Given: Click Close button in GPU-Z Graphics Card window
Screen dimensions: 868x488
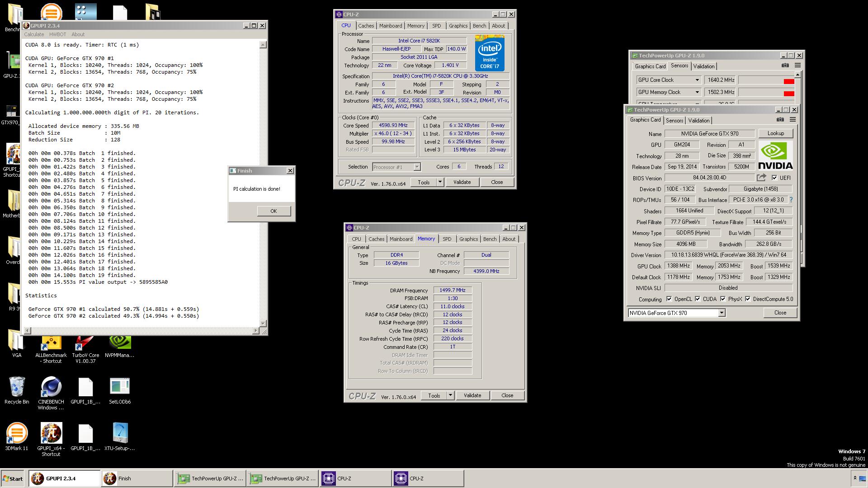Looking at the screenshot, I should pos(780,313).
